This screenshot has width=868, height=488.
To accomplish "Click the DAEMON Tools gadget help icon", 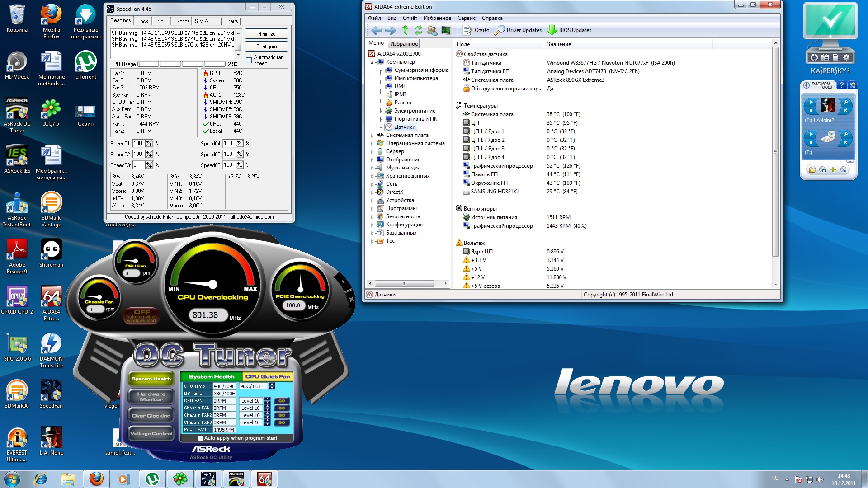I will coord(841,85).
